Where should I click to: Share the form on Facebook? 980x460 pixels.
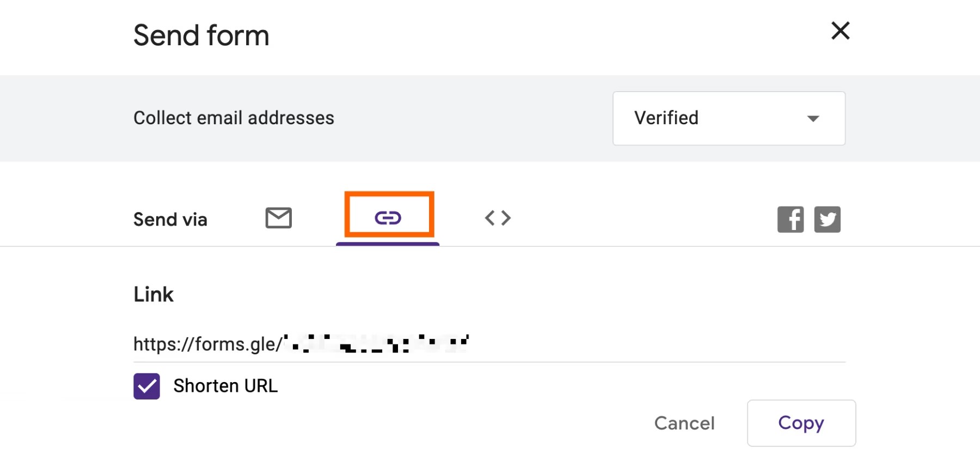[x=791, y=220]
